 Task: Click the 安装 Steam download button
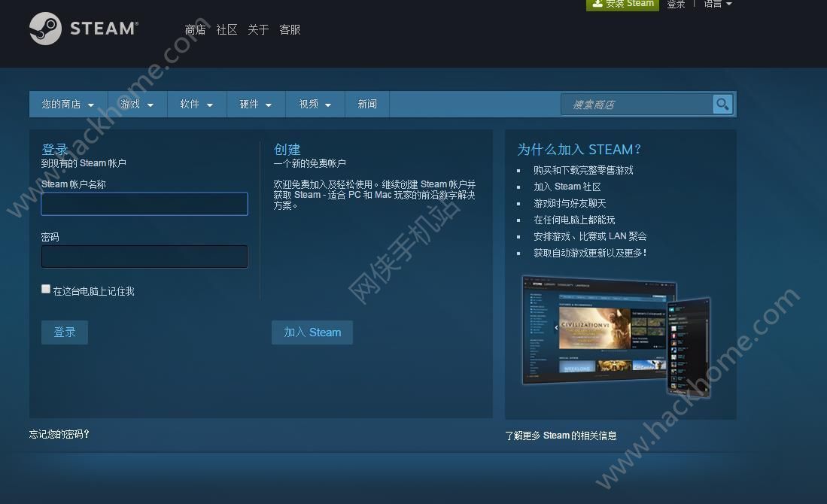click(622, 5)
